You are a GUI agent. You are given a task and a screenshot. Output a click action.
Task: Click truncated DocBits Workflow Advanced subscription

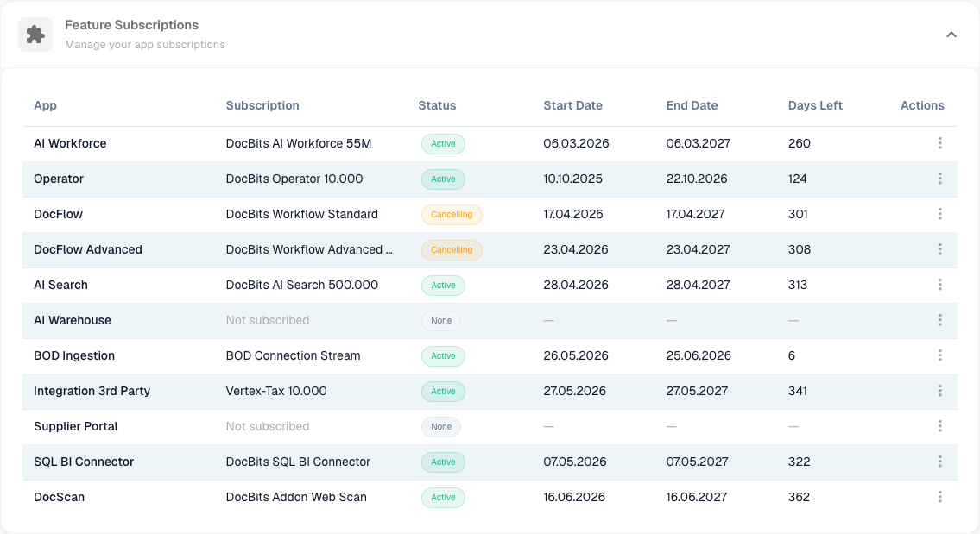(x=309, y=250)
